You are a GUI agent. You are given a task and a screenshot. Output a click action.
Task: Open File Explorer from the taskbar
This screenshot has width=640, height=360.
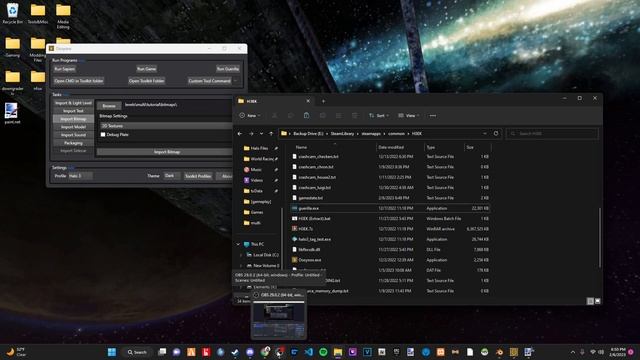click(338, 352)
